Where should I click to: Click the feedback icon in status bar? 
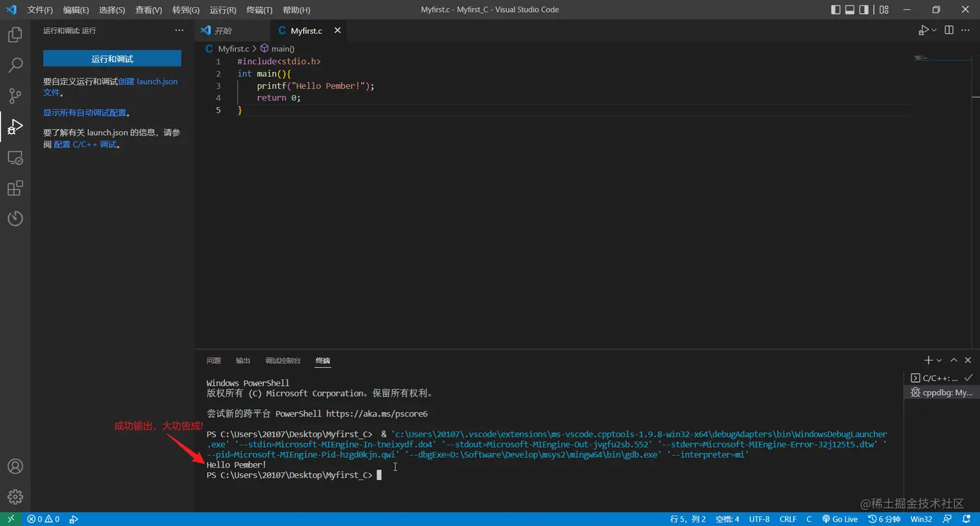click(x=948, y=519)
